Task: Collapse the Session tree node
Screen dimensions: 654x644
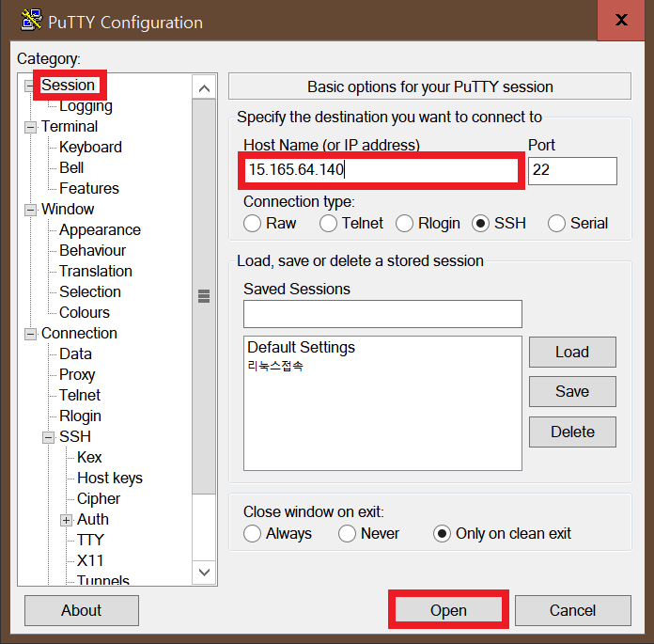Action: click(x=30, y=86)
